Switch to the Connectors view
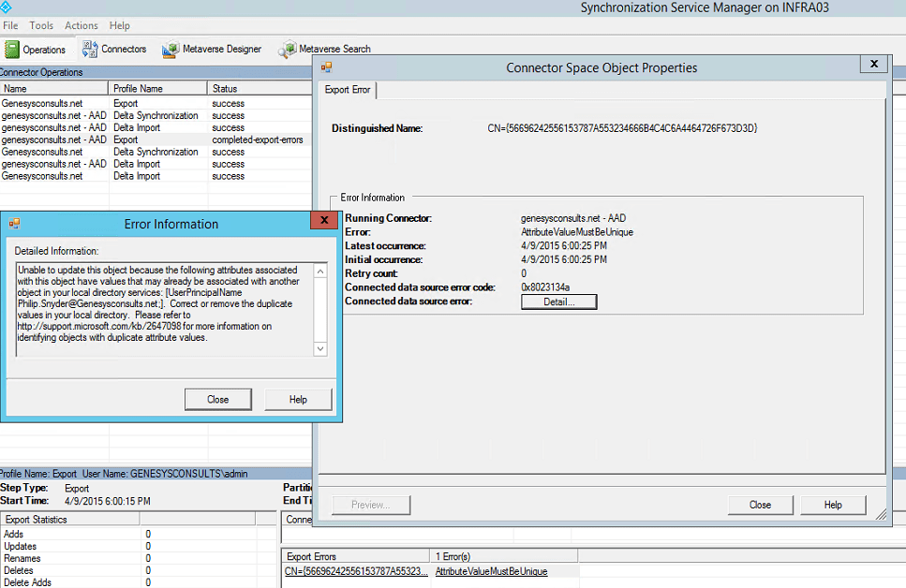 click(x=114, y=49)
